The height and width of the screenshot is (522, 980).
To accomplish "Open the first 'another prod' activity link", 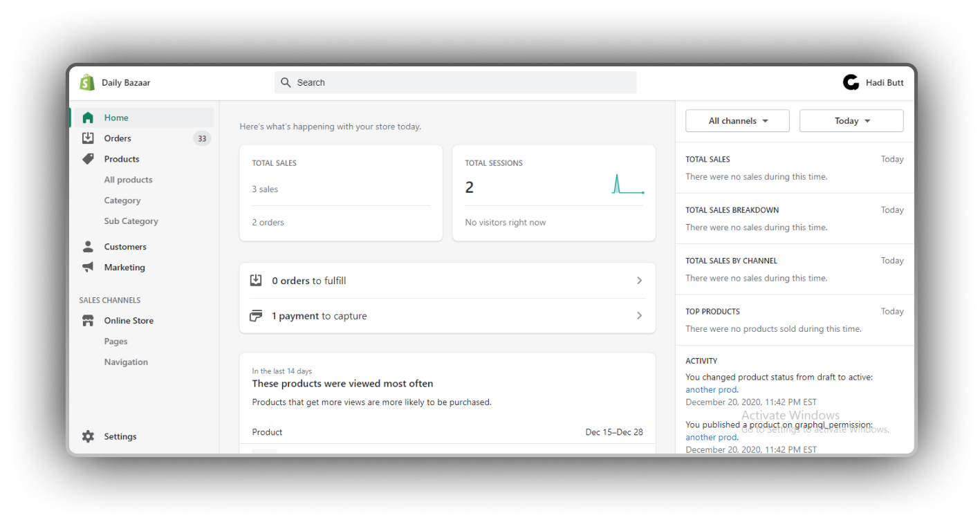I will click(x=711, y=389).
